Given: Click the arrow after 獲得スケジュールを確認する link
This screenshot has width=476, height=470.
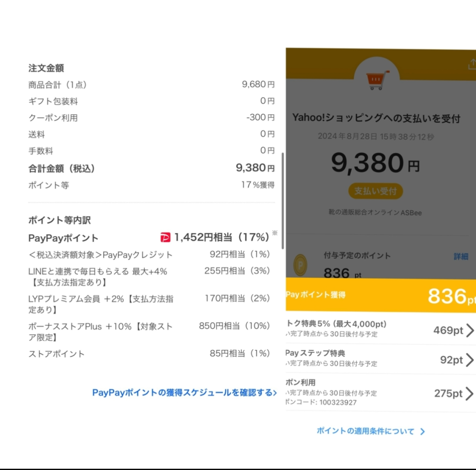Looking at the screenshot, I should tap(275, 392).
